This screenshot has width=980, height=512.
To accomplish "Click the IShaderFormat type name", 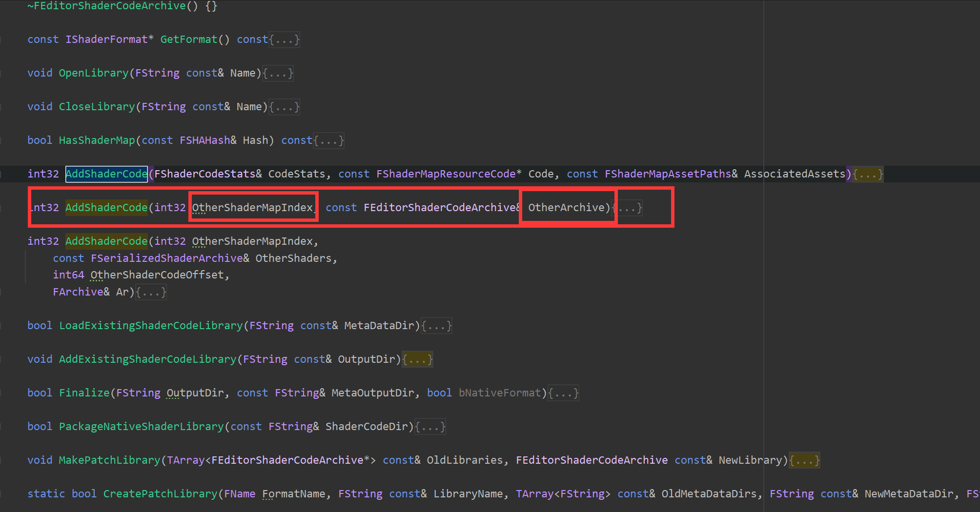I will [106, 39].
